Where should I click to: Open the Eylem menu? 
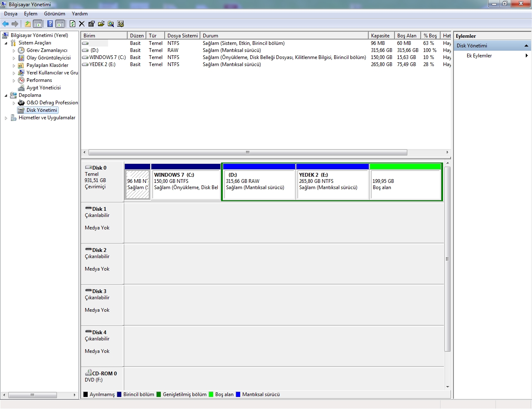pyautogui.click(x=30, y=14)
